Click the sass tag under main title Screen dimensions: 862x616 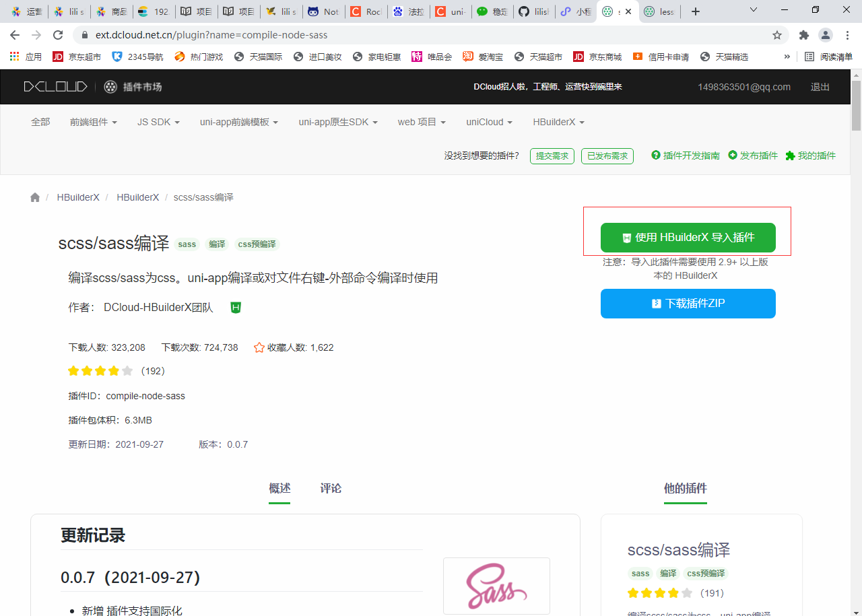pyautogui.click(x=187, y=244)
